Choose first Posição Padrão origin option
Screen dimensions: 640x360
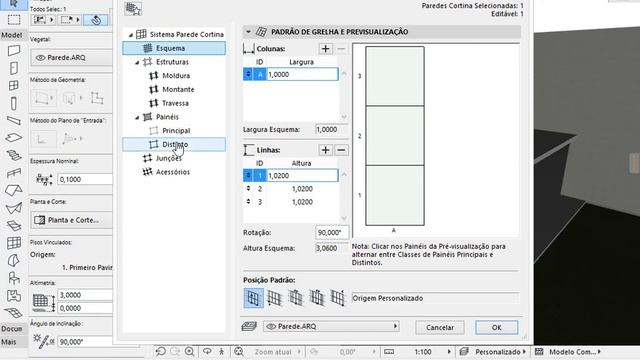point(253,298)
